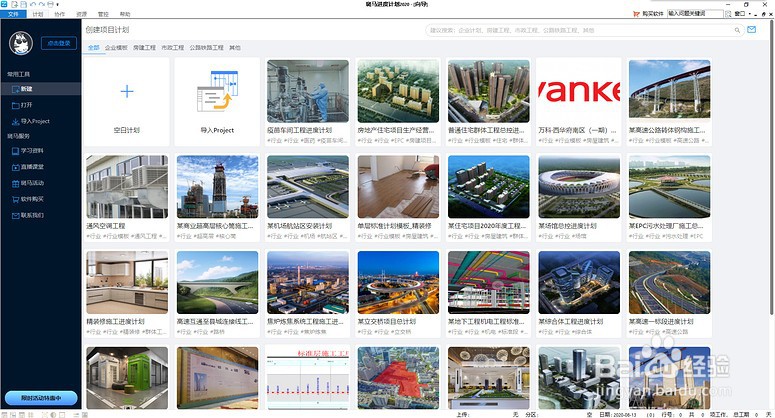775x418 pixels.
Task: Open the 协作 ribbon tab
Action: point(60,14)
